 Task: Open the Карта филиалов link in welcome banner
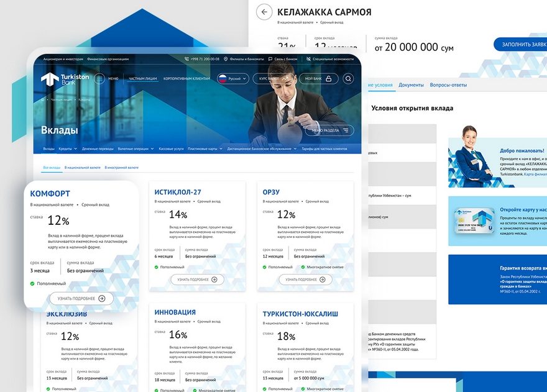[535, 174]
